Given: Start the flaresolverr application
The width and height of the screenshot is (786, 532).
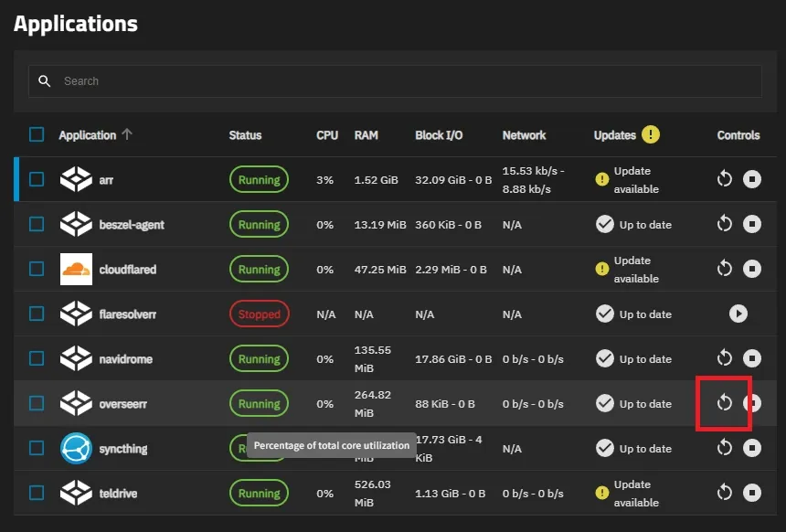Looking at the screenshot, I should click(738, 314).
